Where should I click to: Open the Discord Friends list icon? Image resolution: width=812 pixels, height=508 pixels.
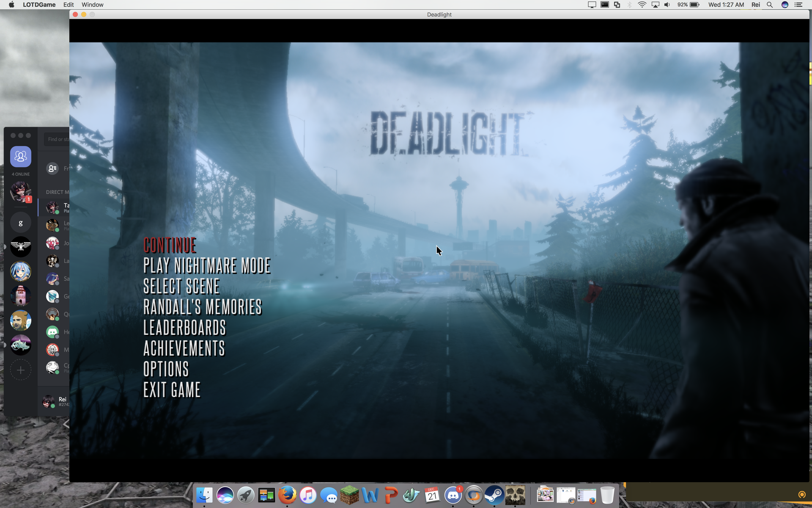[x=52, y=168]
